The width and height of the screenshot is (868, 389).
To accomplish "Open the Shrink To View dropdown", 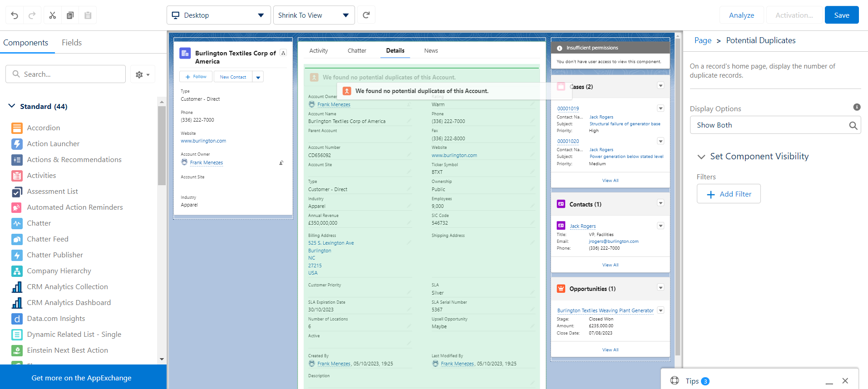I will [x=314, y=15].
